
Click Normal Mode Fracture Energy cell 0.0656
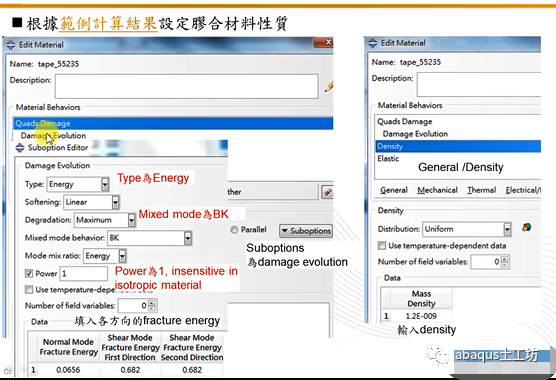pos(68,370)
